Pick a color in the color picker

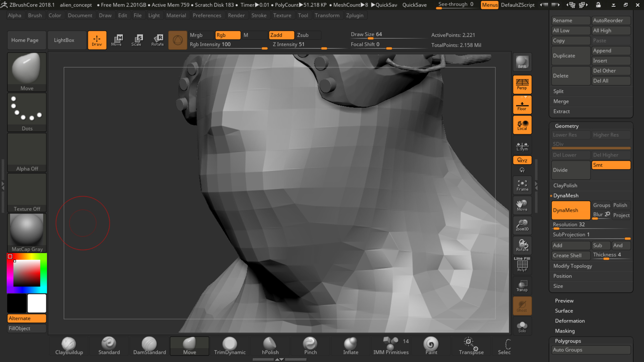27,273
